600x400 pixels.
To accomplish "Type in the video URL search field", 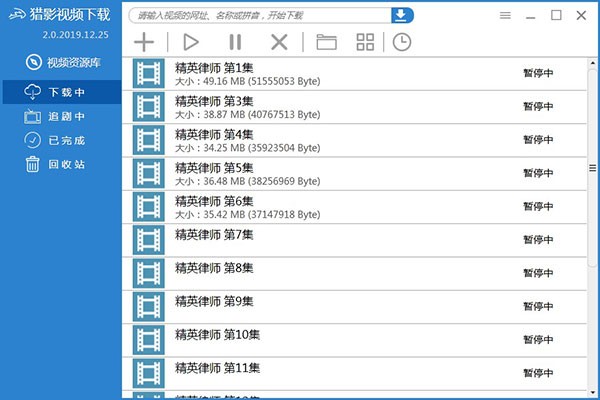I will (260, 15).
